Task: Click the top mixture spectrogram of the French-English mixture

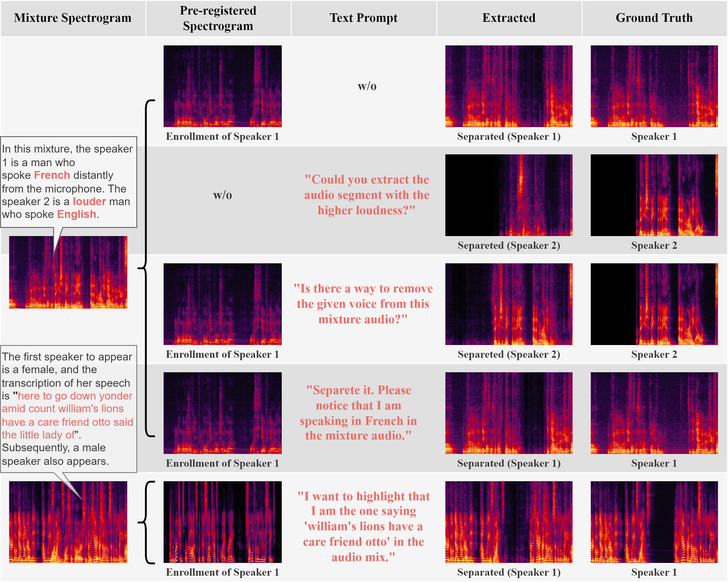Action: 68,272
